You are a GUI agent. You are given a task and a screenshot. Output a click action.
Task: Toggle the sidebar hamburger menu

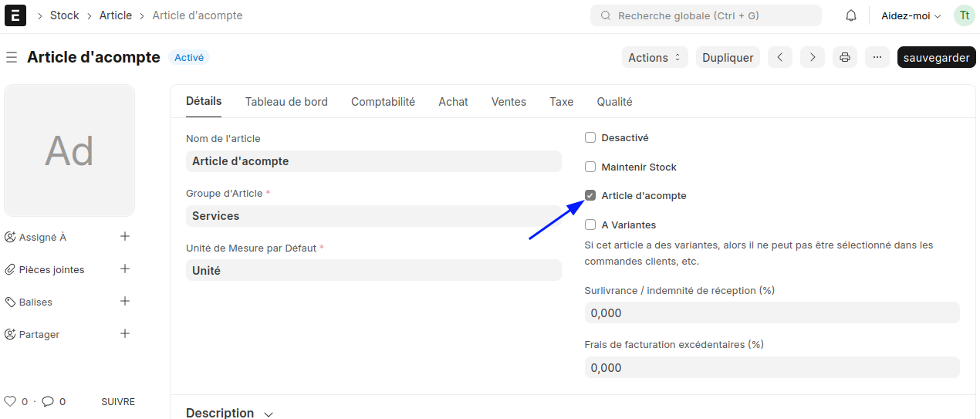pyautogui.click(x=12, y=57)
